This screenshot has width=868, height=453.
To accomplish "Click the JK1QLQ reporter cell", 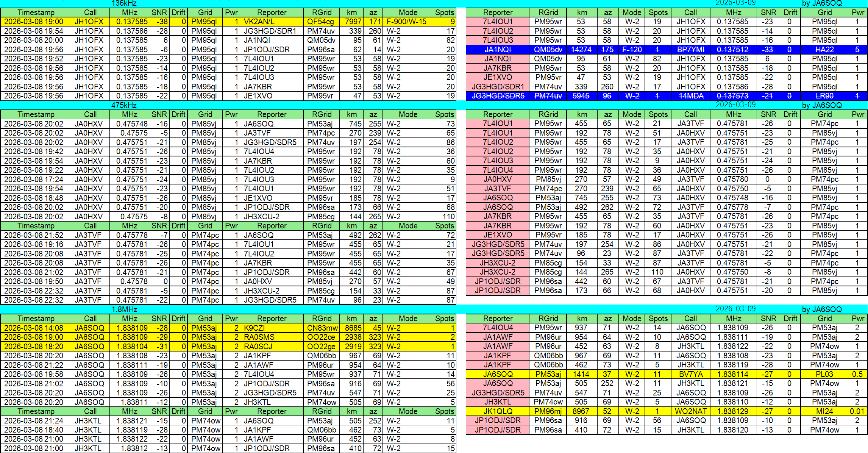I will click(x=498, y=411).
